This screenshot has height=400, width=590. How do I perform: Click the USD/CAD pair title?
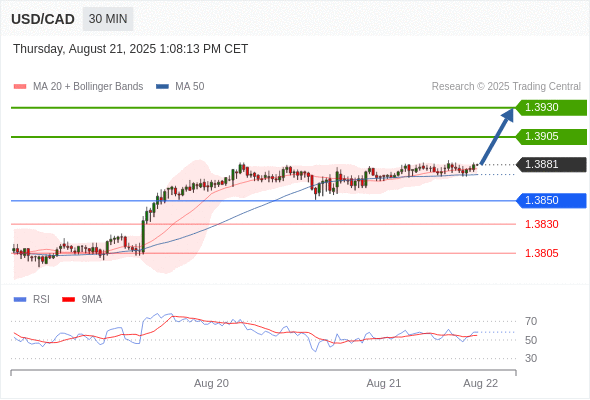point(43,19)
